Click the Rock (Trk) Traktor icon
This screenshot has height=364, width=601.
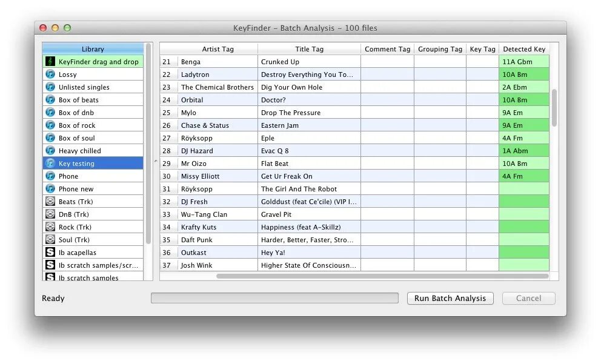tap(50, 227)
